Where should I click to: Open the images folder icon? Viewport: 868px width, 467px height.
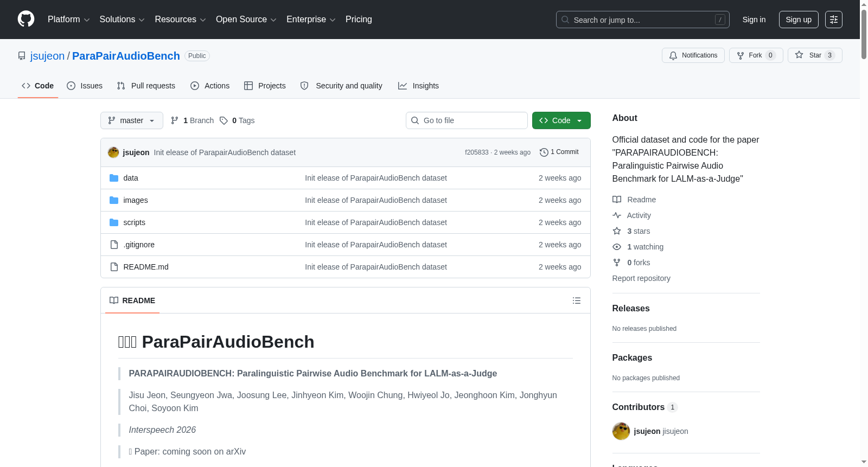pos(114,200)
